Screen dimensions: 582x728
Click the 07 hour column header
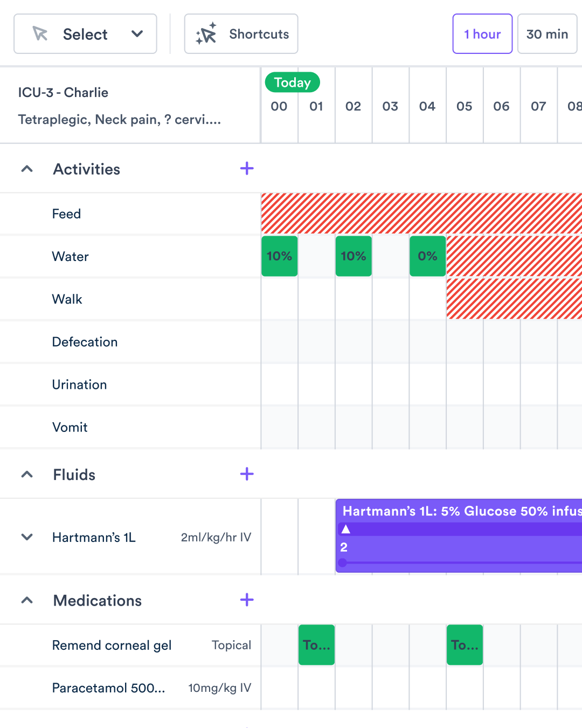[538, 106]
